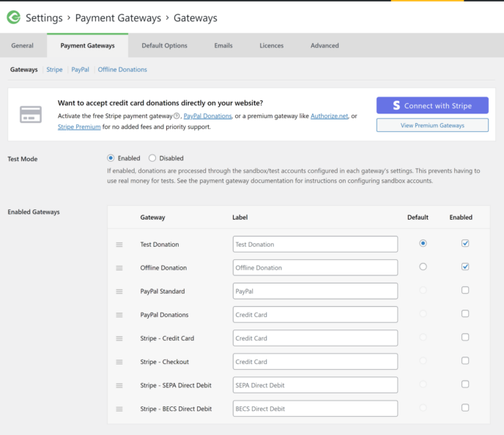Grab the PayPal Standard row handle
504x435 pixels.
pyautogui.click(x=119, y=291)
